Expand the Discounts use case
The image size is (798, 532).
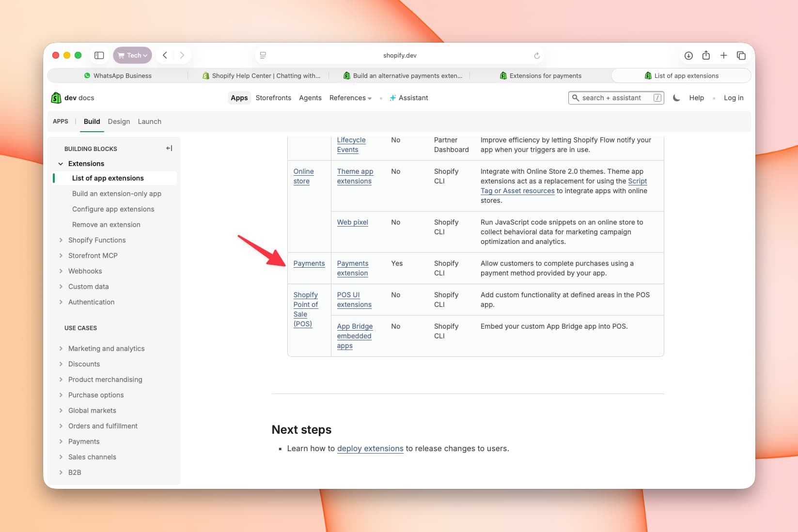coord(61,364)
